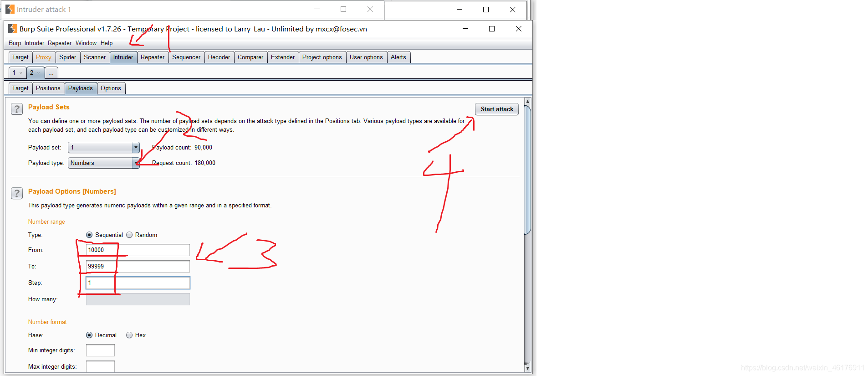Click the scrollbar down arrow
The image size is (868, 376).
click(x=527, y=368)
